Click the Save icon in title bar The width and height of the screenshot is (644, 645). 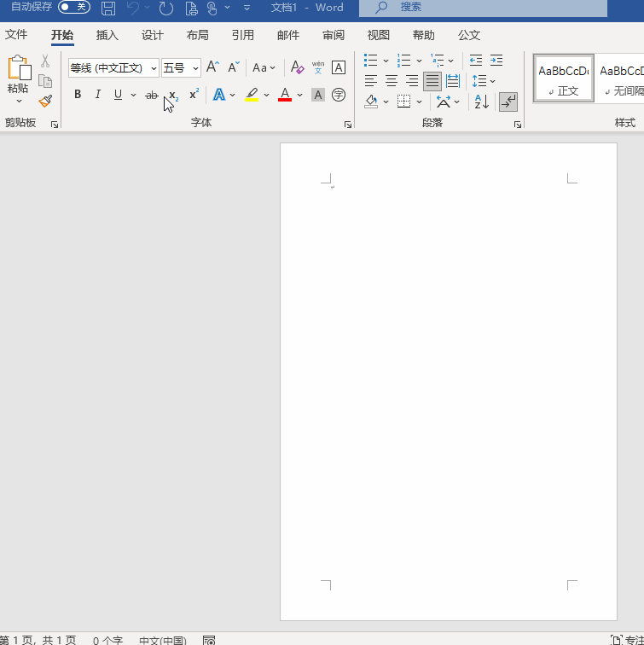pyautogui.click(x=108, y=8)
